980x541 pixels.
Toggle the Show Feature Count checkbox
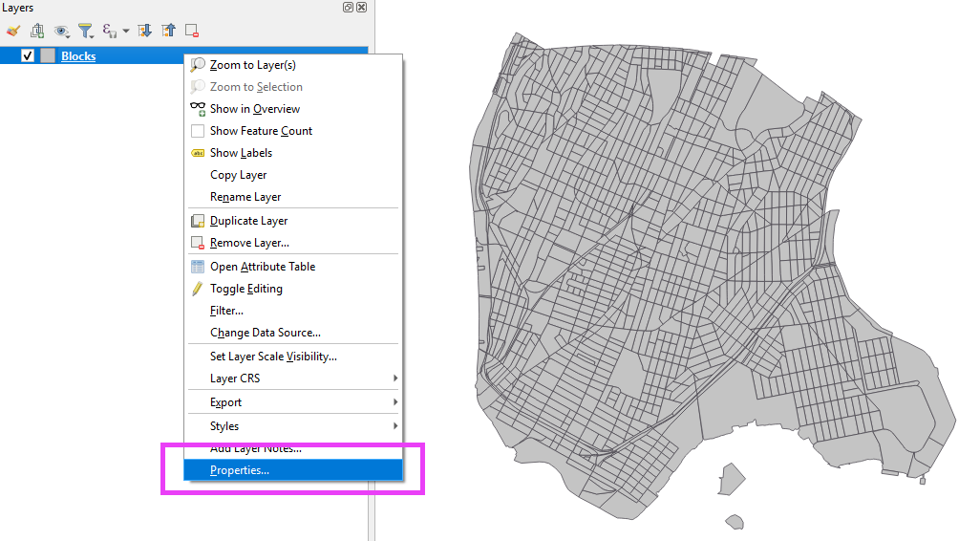coord(198,131)
